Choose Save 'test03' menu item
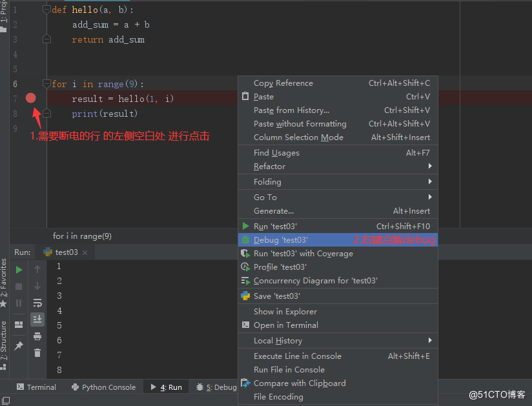 (338, 296)
